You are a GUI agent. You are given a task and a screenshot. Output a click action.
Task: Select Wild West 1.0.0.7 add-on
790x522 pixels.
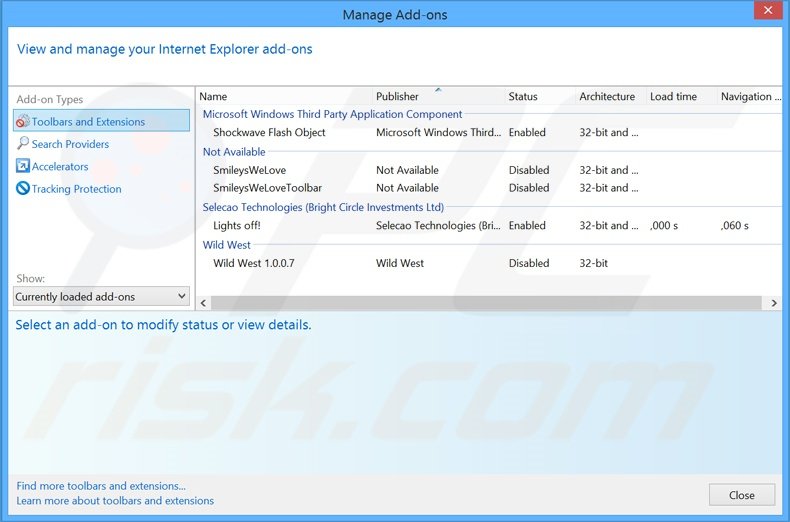pos(254,263)
